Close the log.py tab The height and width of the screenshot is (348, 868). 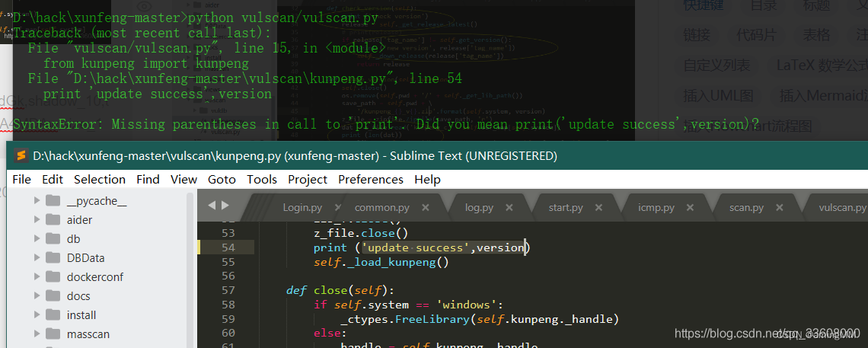pyautogui.click(x=508, y=208)
